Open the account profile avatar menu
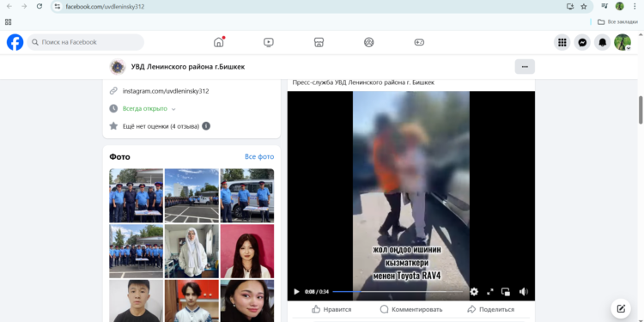The image size is (644, 322). point(623,42)
